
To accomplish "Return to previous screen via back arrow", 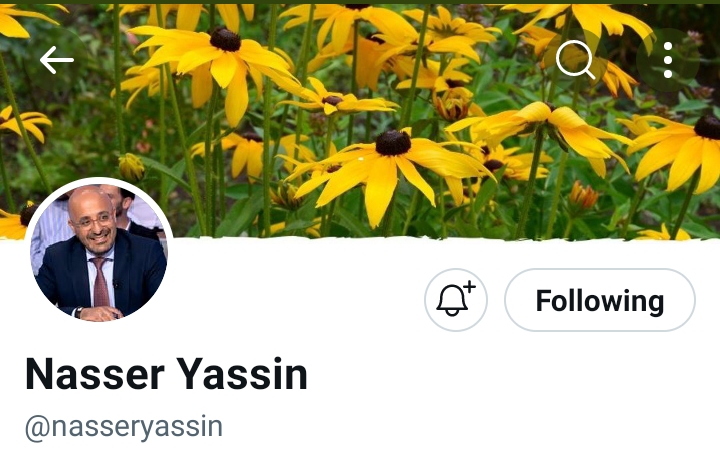I will tap(56, 60).
